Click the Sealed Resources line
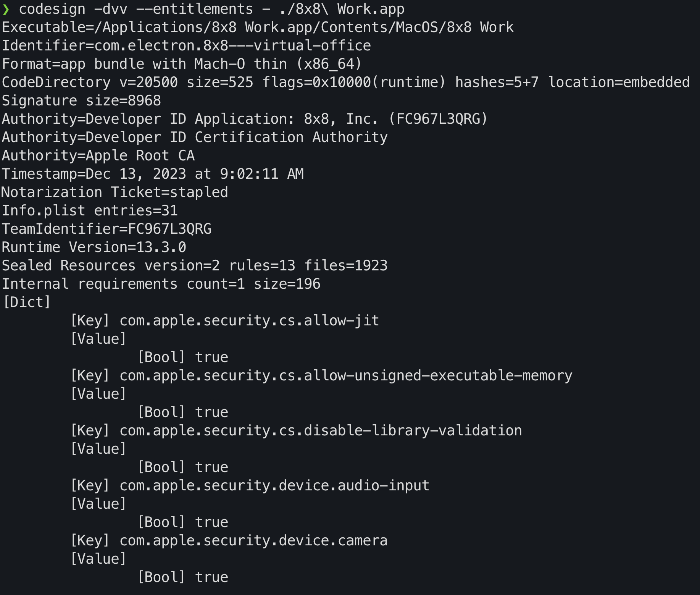The height and width of the screenshot is (595, 700). (195, 266)
